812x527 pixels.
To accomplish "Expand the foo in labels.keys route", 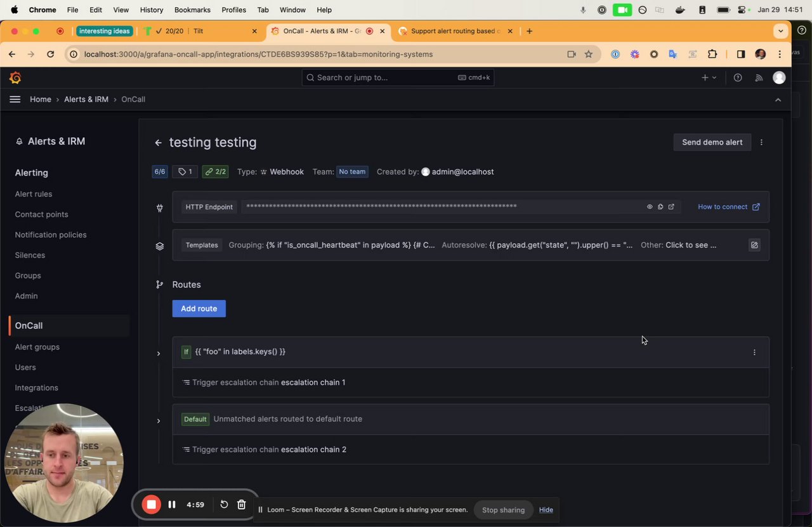I will point(159,353).
